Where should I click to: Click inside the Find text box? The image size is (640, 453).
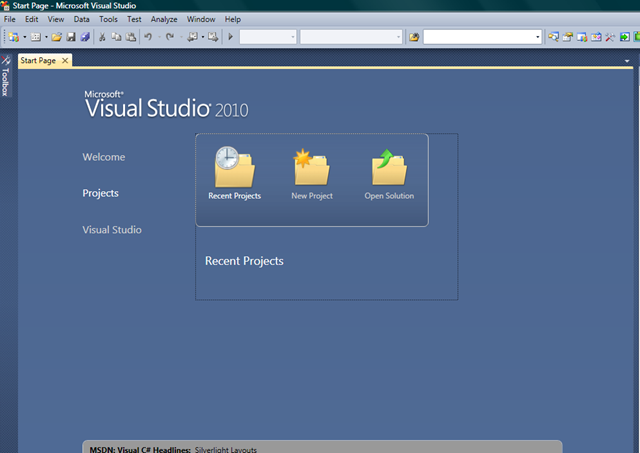(x=478, y=37)
